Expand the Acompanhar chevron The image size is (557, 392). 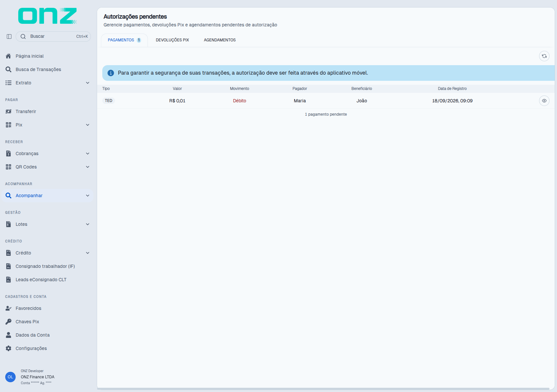click(x=88, y=196)
